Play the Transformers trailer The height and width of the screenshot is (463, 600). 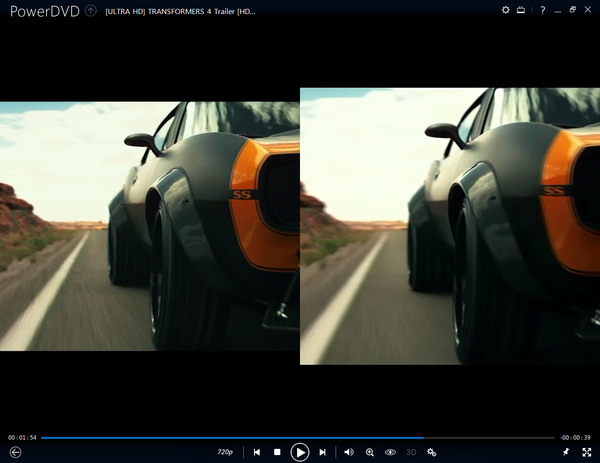(x=300, y=452)
